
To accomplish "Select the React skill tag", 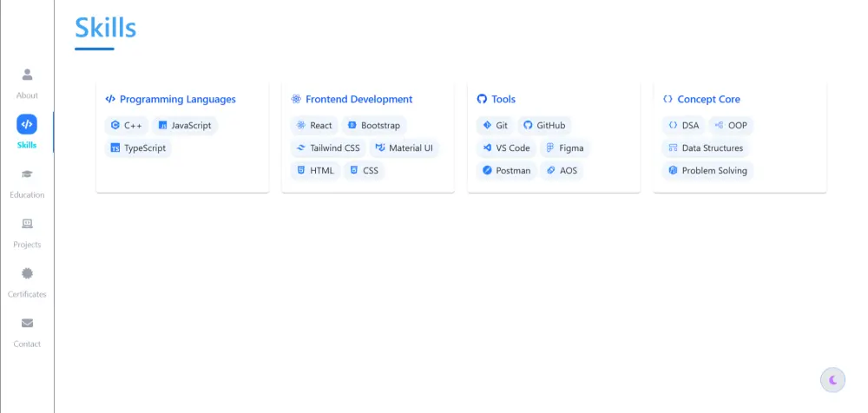I will 314,126.
